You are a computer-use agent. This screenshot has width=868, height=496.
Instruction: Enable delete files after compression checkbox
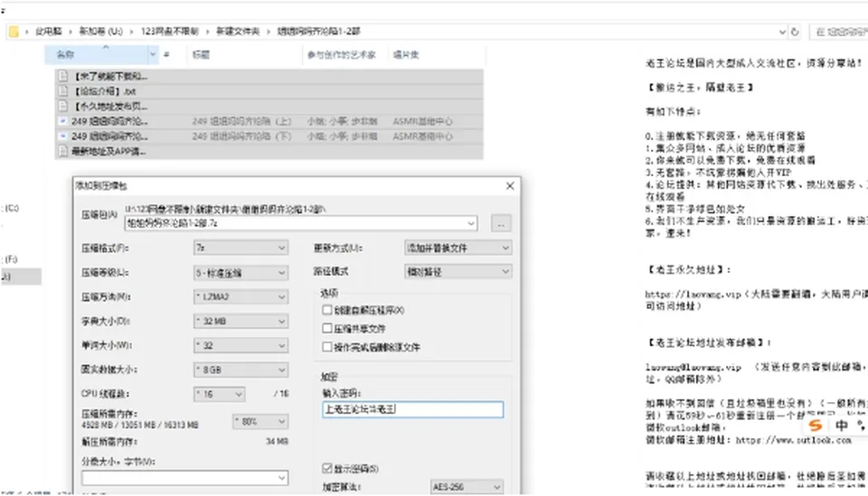pyautogui.click(x=327, y=347)
